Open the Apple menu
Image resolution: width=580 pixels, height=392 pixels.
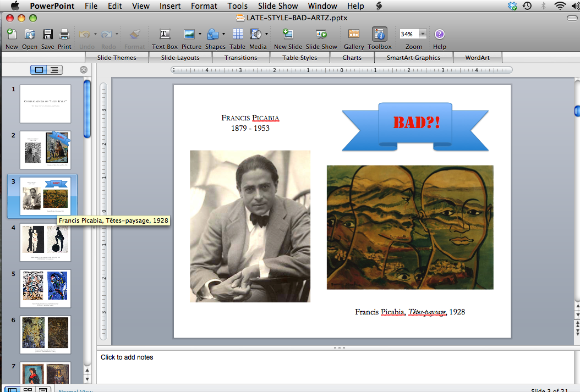point(15,5)
